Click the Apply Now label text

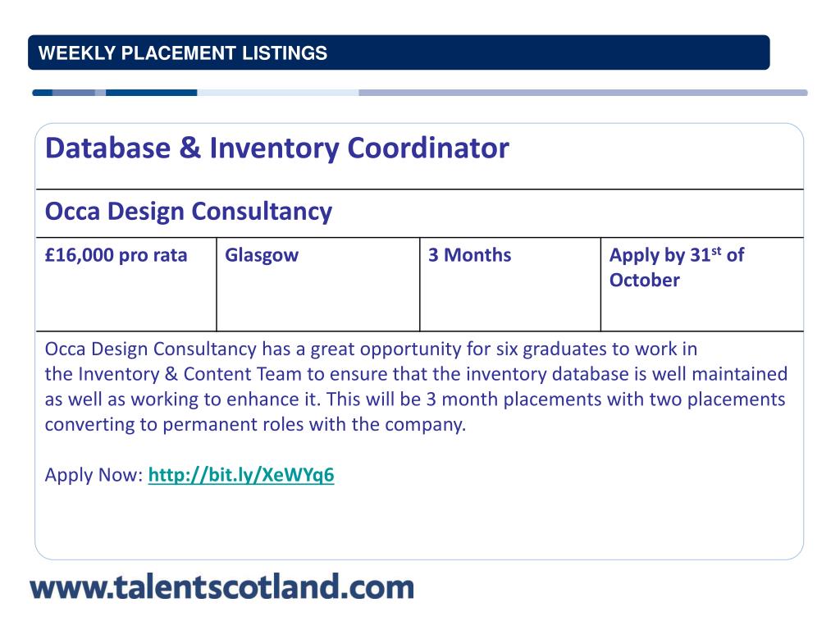94,475
